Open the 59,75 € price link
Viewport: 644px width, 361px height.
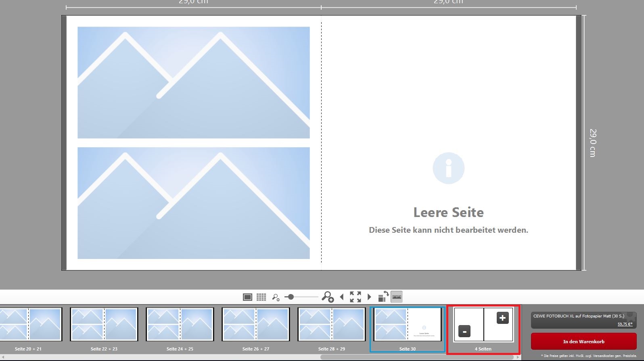tap(625, 324)
